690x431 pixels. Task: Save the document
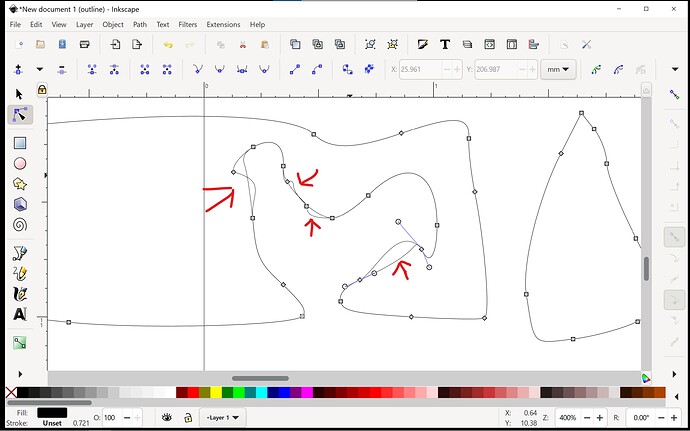62,44
